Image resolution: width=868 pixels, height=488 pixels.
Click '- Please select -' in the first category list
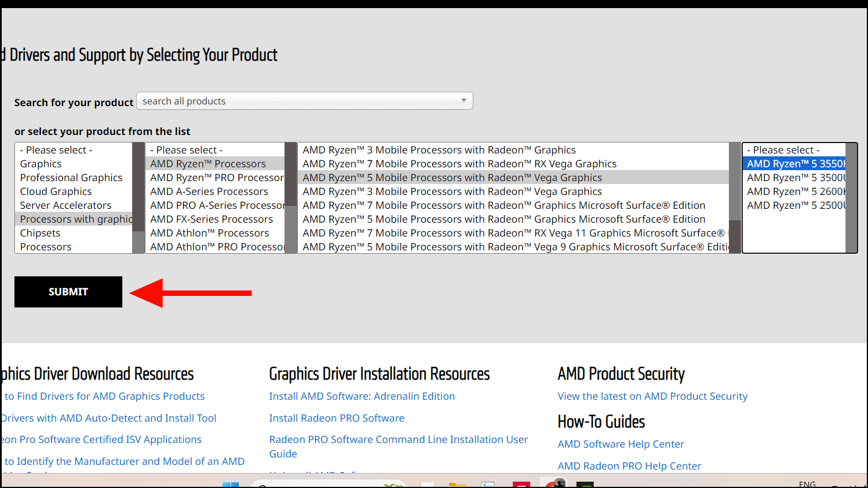74,150
